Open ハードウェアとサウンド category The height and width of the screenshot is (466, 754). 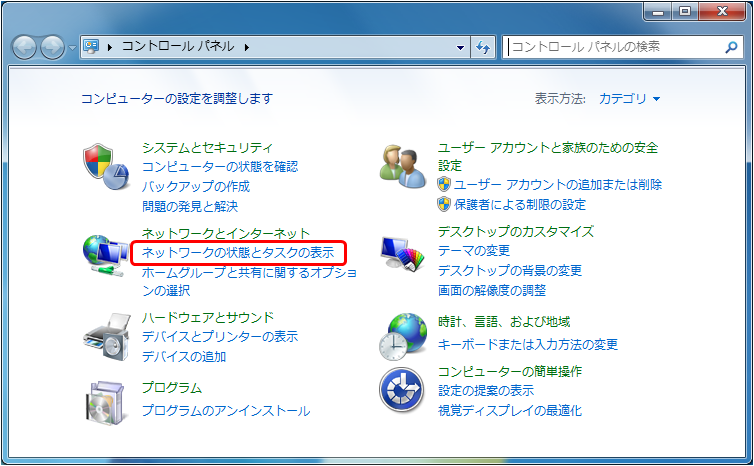(208, 317)
